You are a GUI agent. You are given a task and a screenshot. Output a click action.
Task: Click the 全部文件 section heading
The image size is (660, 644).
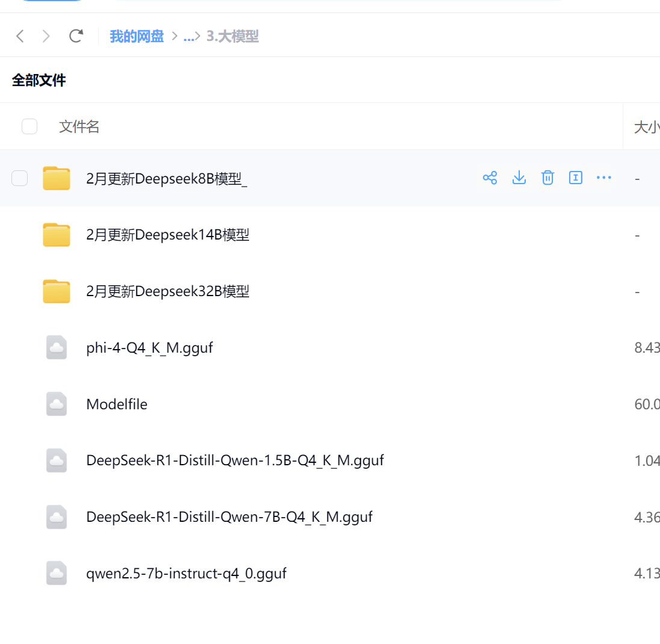39,80
